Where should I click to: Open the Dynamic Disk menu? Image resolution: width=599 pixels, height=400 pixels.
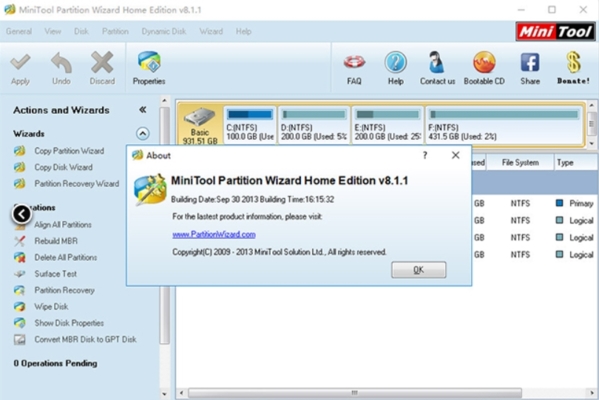pos(164,31)
